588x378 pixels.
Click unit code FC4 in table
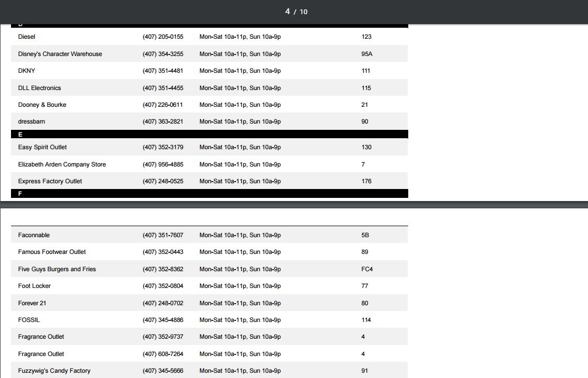pyautogui.click(x=367, y=269)
